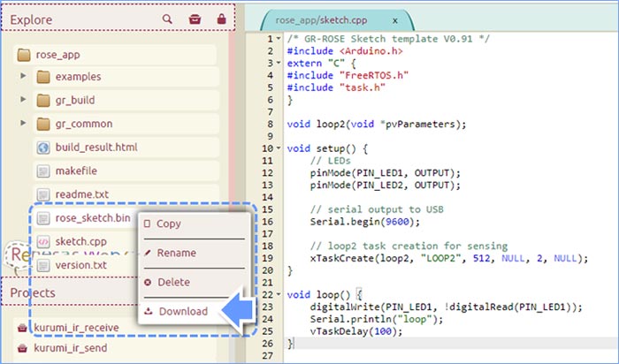
Task: Expand the gr_build folder arrow
Action: [x=24, y=100]
